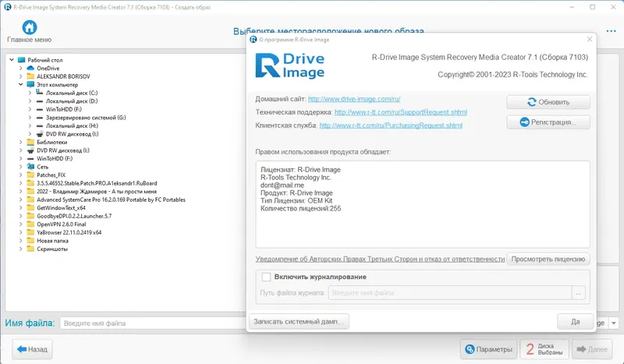This screenshot has height=364, width=624.
Task: Click the Рабочий стол desktop icon
Action: 22,60
